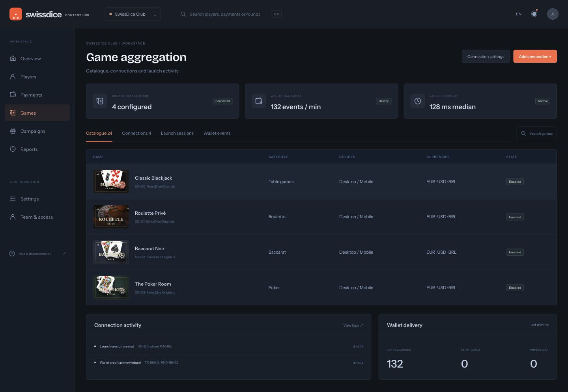Click the GAME column header
Viewport: 568px width, 392px height.
98,157
